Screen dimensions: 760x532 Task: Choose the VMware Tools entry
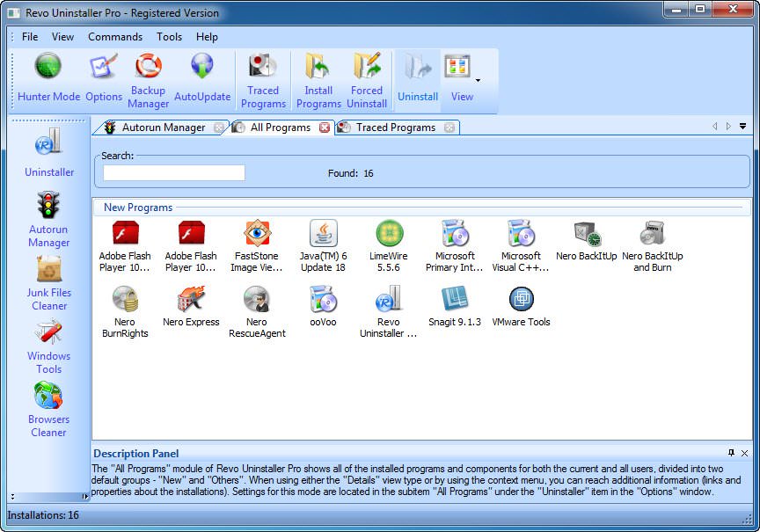(x=521, y=306)
